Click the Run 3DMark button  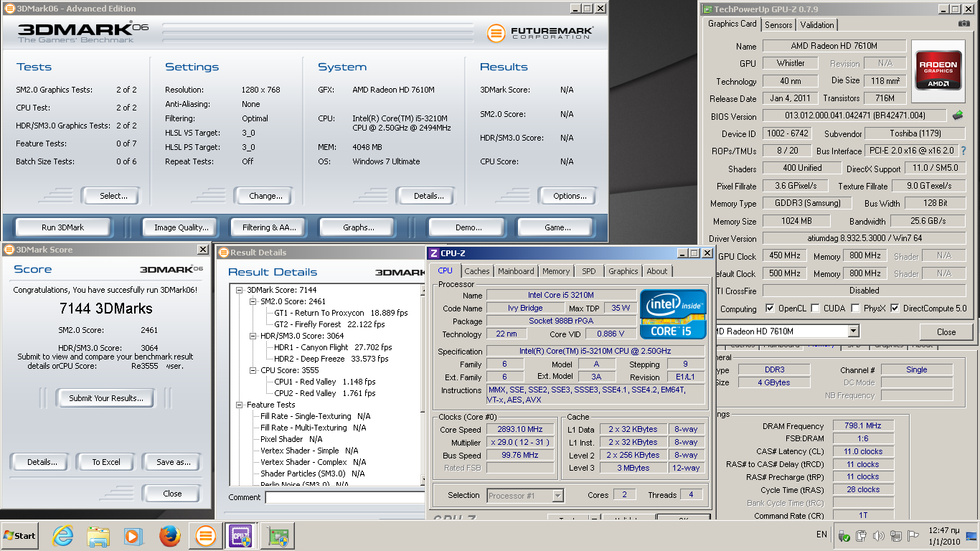(x=62, y=227)
